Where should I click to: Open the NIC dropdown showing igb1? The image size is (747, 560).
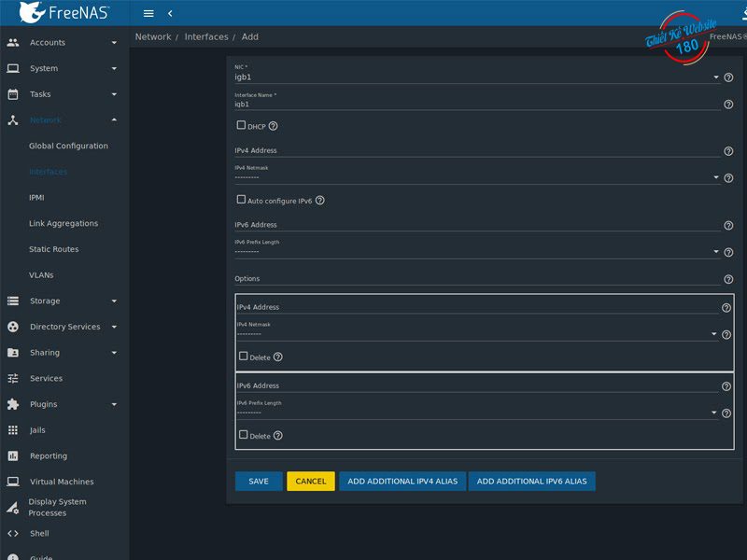tap(476, 77)
